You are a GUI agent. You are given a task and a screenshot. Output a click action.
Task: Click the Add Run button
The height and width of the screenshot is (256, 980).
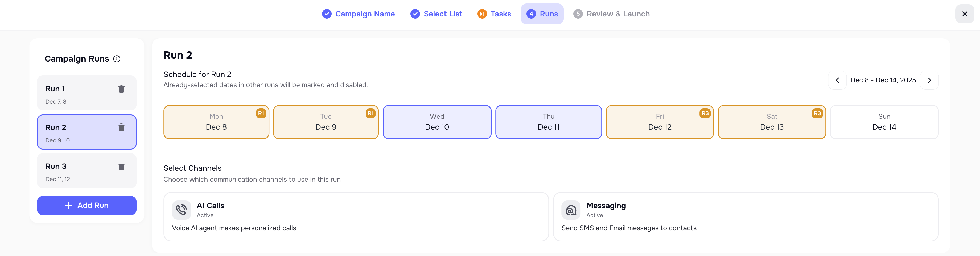87,206
